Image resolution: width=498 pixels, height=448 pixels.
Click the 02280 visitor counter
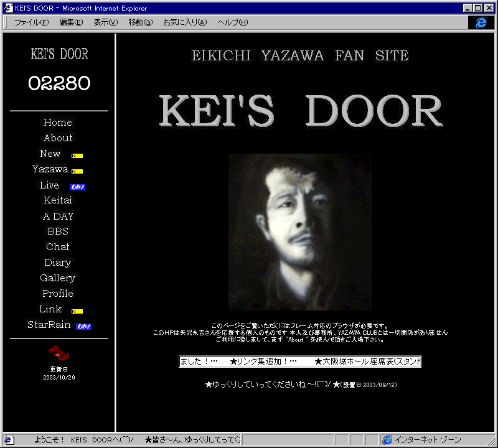[59, 83]
